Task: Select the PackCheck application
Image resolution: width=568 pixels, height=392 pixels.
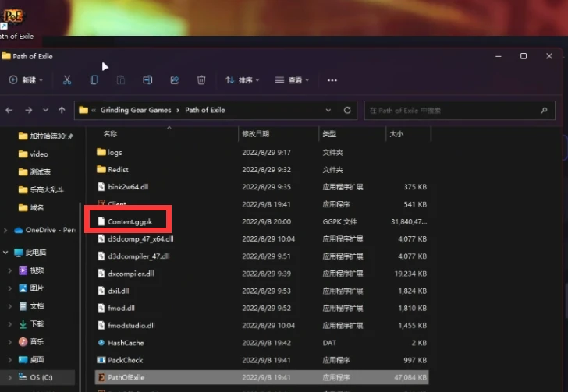Action: pos(263,360)
